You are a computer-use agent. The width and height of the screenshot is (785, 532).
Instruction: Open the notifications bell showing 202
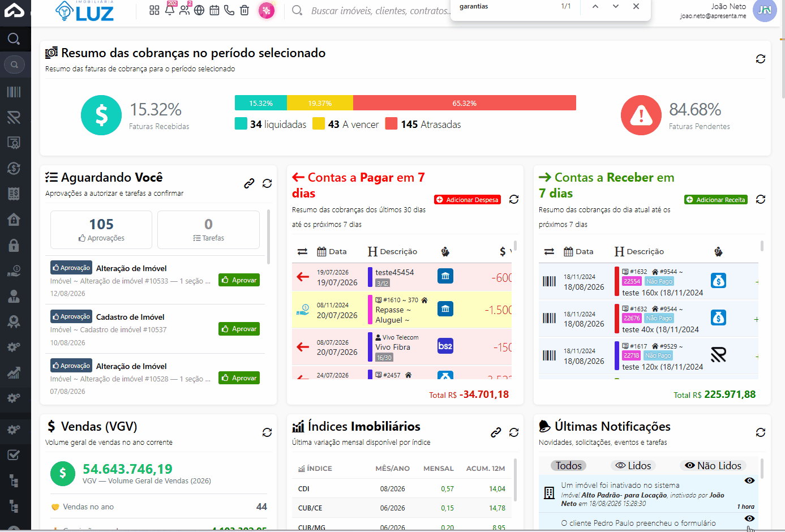click(x=170, y=9)
